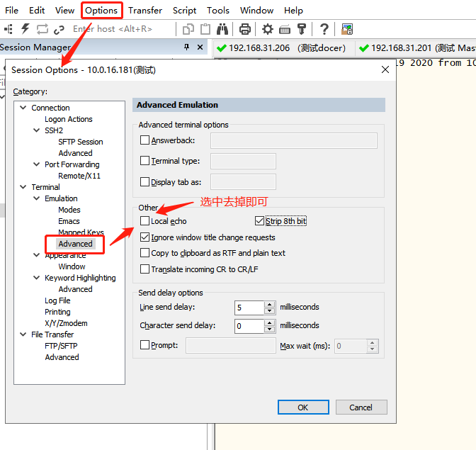The image size is (476, 450).
Task: Collapse the Appearance tree node
Action: [x=36, y=255]
